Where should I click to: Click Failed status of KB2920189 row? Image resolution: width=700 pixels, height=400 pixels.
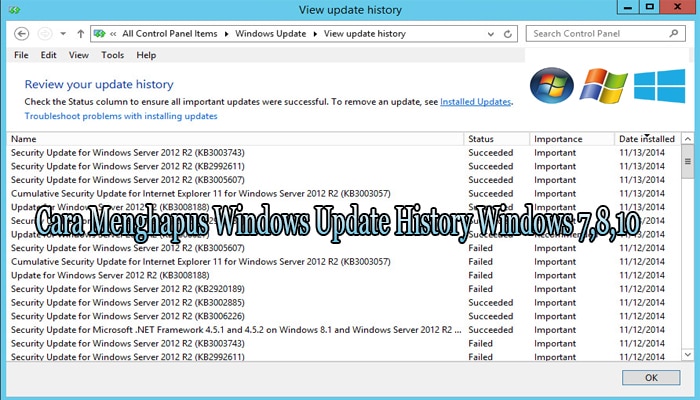click(480, 289)
